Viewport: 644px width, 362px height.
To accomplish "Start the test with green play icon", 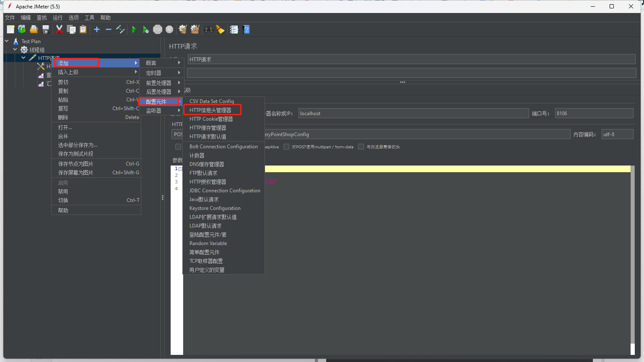I will click(x=134, y=29).
